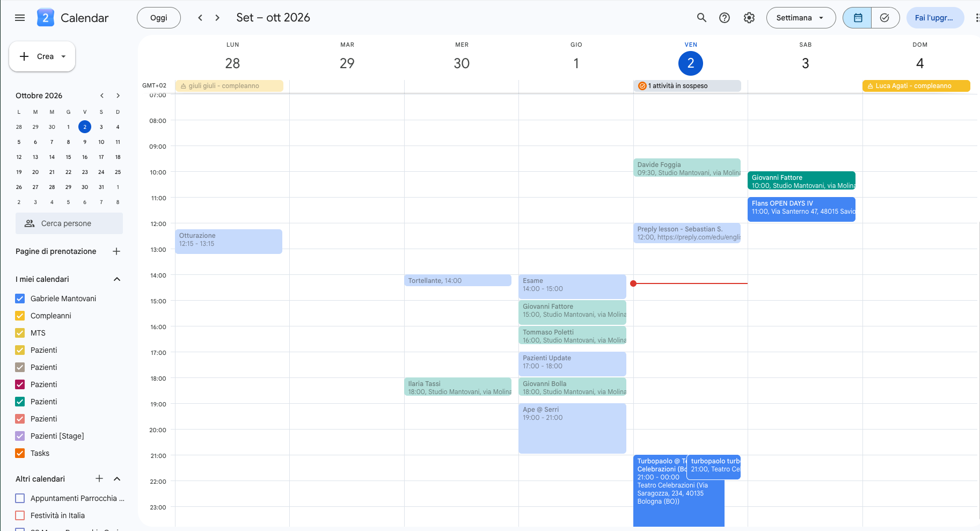Enable Festività in Italia calendar
980x531 pixels.
pyautogui.click(x=20, y=515)
